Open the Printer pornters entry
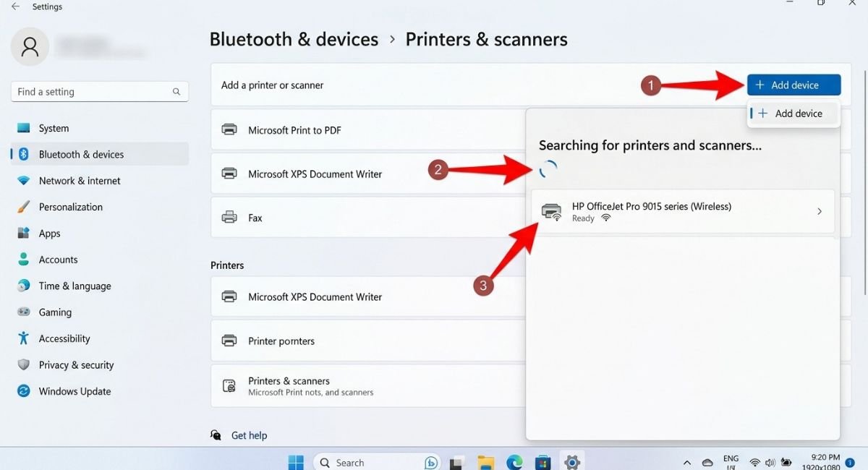 click(281, 341)
